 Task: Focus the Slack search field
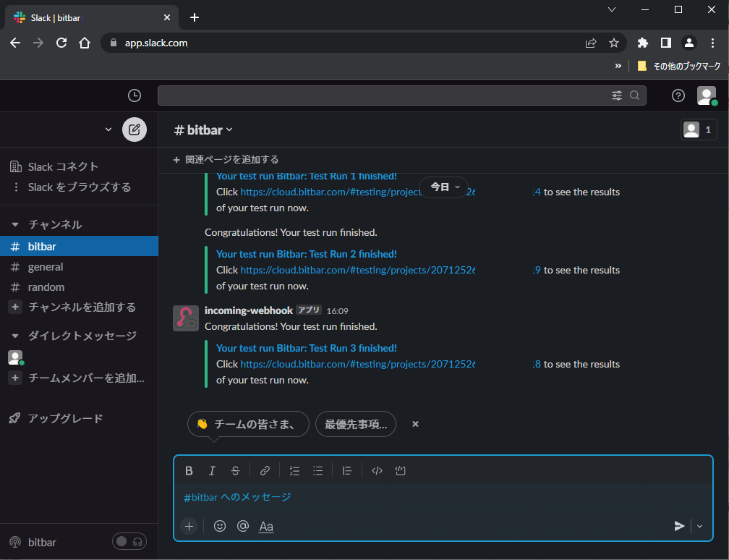pos(401,96)
